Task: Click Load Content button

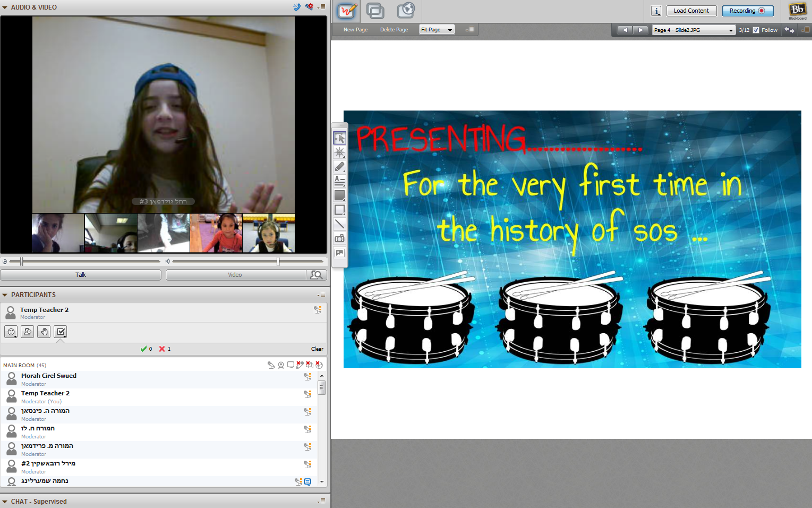Action: (691, 11)
